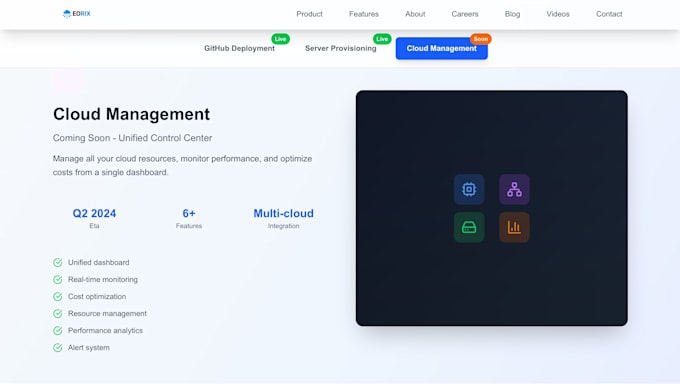This screenshot has width=680, height=387.
Task: Click the purple network hierarchy icon
Action: pyautogui.click(x=514, y=189)
